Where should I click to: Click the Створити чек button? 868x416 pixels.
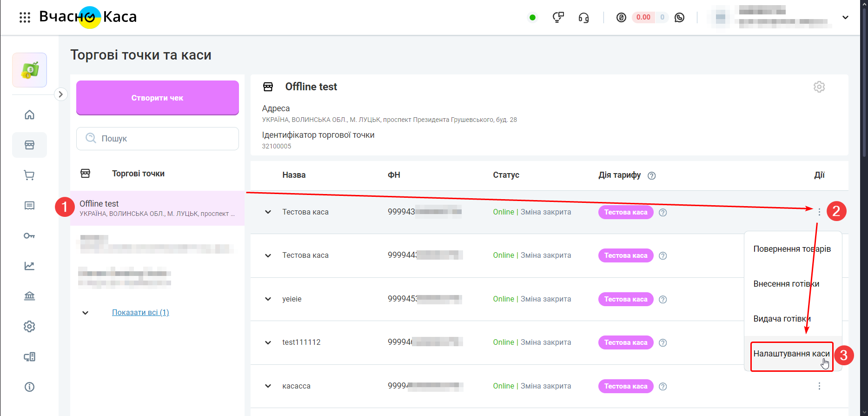[x=158, y=98]
